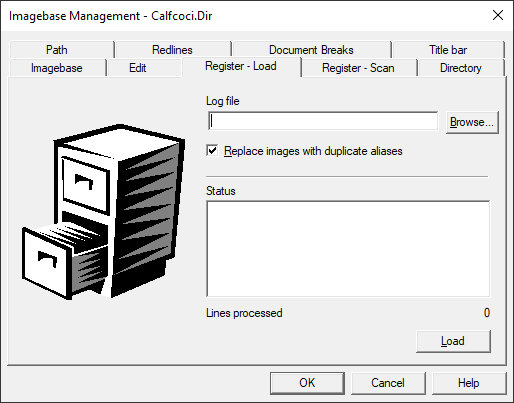Show the Directory tab

click(x=461, y=68)
